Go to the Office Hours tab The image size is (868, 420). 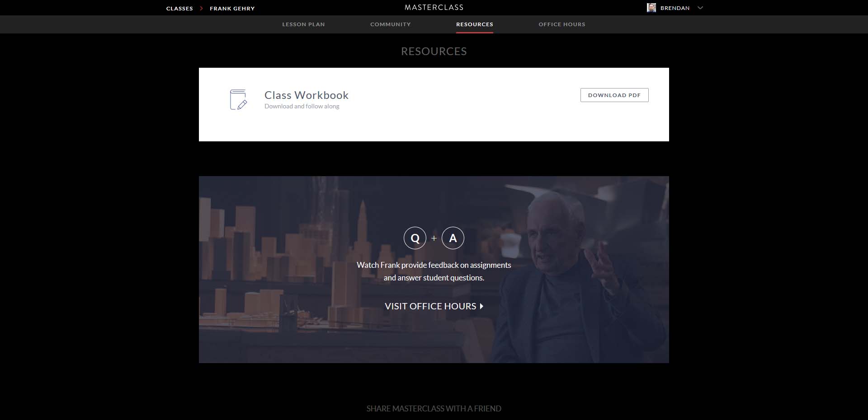[x=561, y=24]
